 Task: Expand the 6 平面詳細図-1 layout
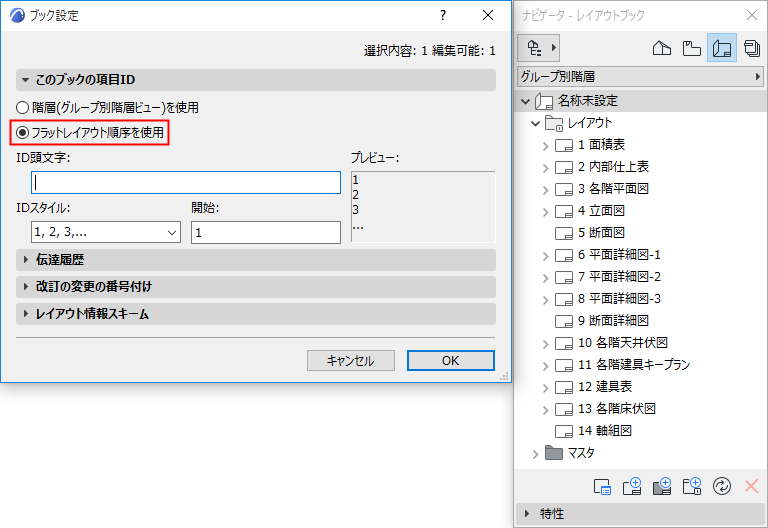click(546, 256)
